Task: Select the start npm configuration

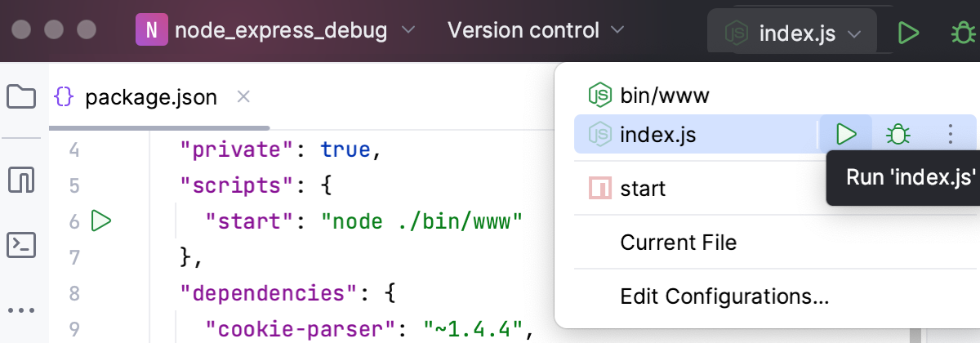Action: point(643,189)
